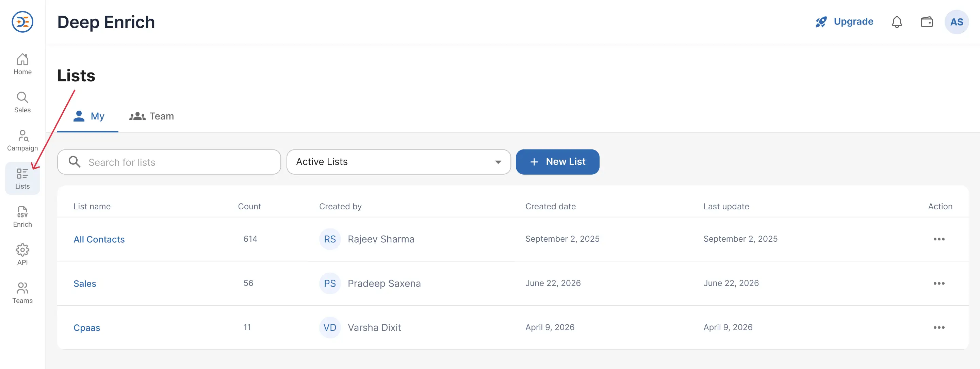Open the Campaign sidebar section
The image size is (980, 369).
(x=22, y=140)
